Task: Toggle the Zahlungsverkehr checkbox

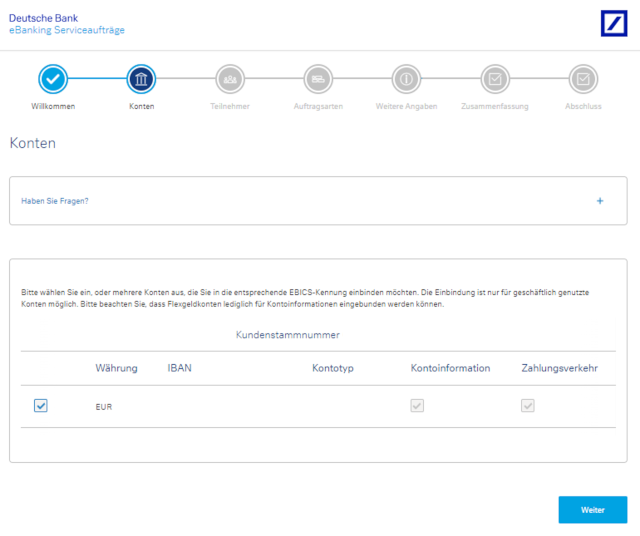Action: 527,405
